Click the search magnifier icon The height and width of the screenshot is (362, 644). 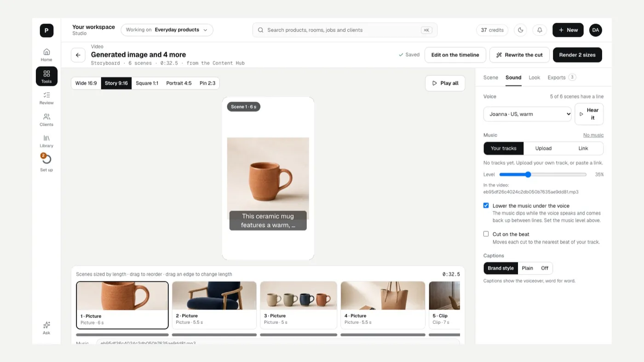261,30
